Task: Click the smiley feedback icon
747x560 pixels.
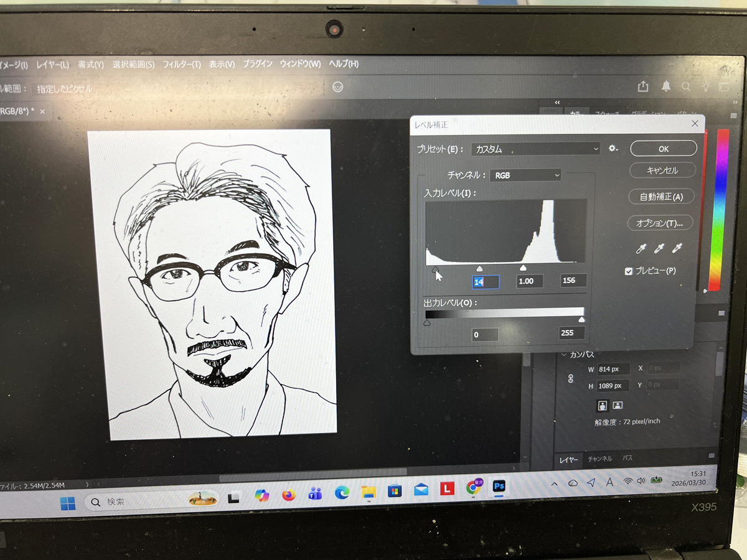Action: [338, 87]
